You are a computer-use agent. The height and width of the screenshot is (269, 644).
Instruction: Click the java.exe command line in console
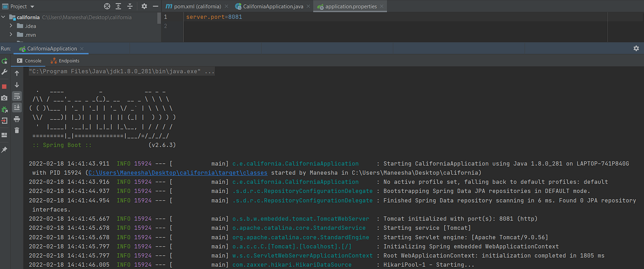click(121, 72)
